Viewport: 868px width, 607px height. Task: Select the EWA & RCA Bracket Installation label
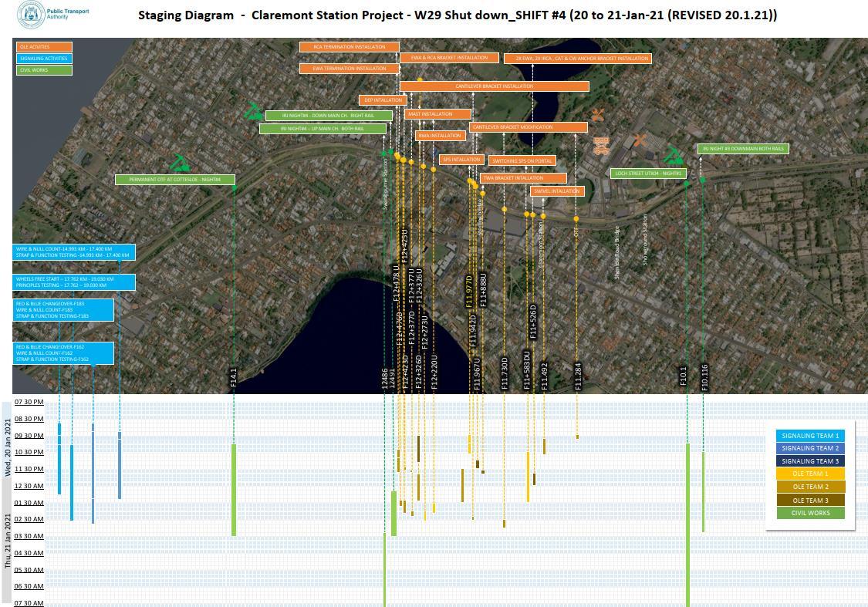[x=449, y=58]
